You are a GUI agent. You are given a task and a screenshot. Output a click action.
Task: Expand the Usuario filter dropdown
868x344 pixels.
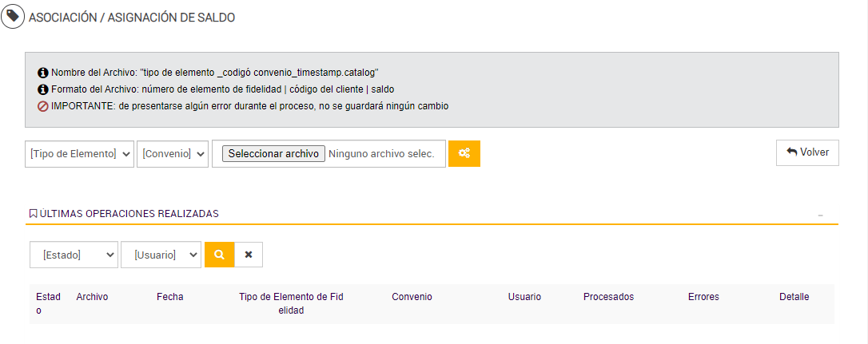(161, 255)
